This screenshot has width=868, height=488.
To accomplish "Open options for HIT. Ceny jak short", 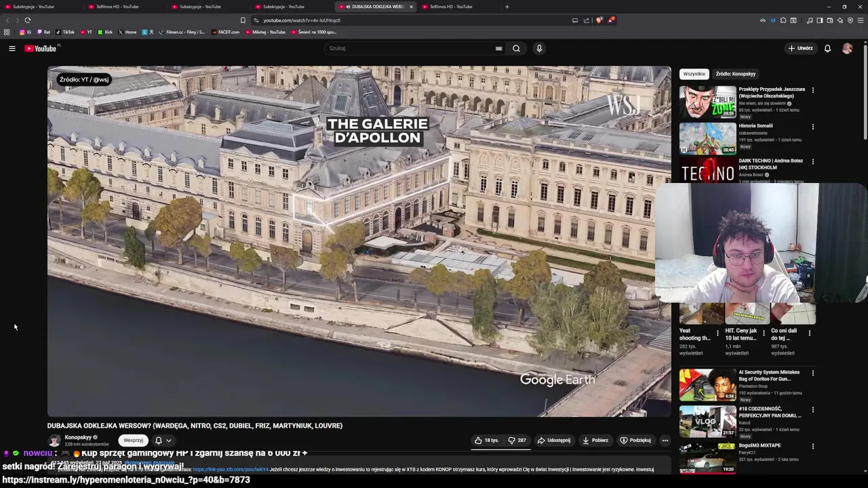I will (764, 333).
